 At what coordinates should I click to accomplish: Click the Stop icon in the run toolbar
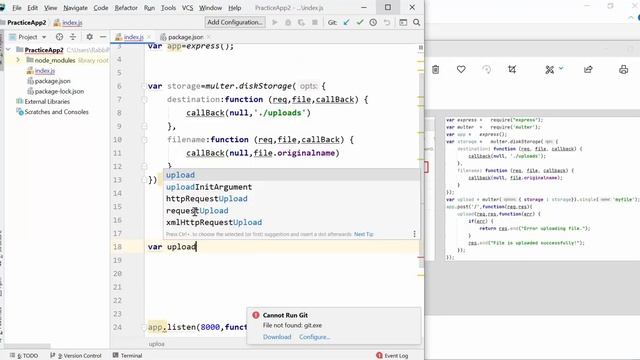pos(315,22)
